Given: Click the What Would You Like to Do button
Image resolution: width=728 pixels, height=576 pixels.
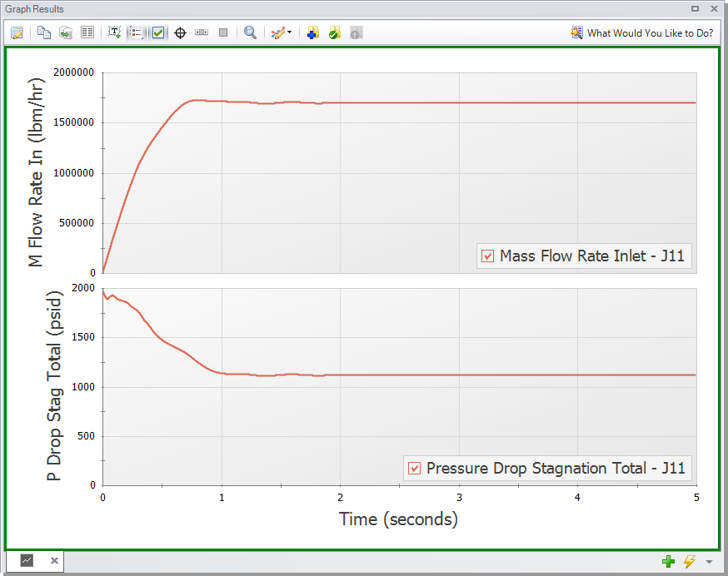Looking at the screenshot, I should 642,32.
